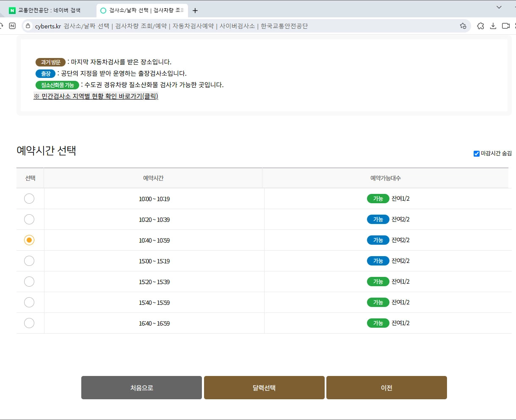Open the 달력선택 calendar button

pyautogui.click(x=264, y=387)
